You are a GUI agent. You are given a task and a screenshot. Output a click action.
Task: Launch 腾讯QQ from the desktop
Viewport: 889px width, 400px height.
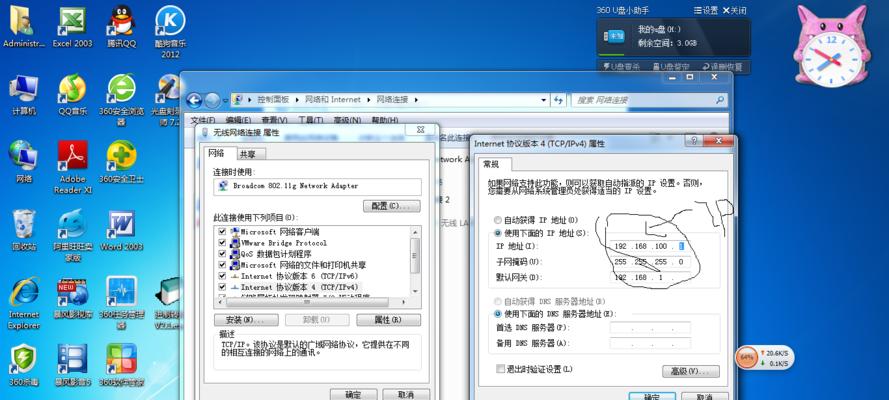(122, 27)
